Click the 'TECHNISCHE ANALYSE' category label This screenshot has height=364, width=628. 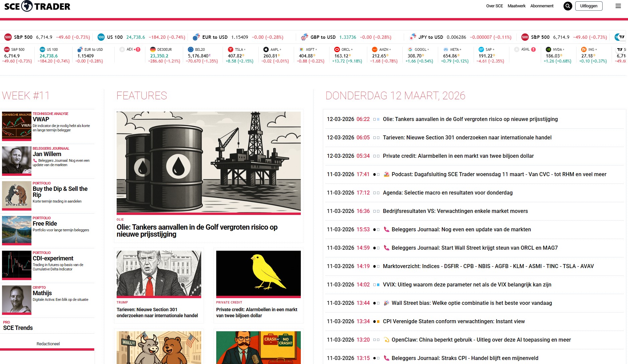pyautogui.click(x=50, y=114)
